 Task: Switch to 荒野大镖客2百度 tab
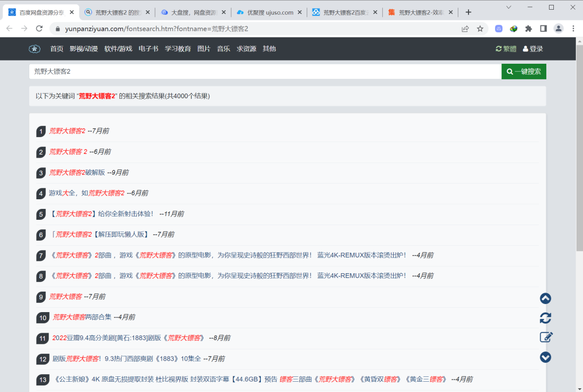click(x=344, y=12)
